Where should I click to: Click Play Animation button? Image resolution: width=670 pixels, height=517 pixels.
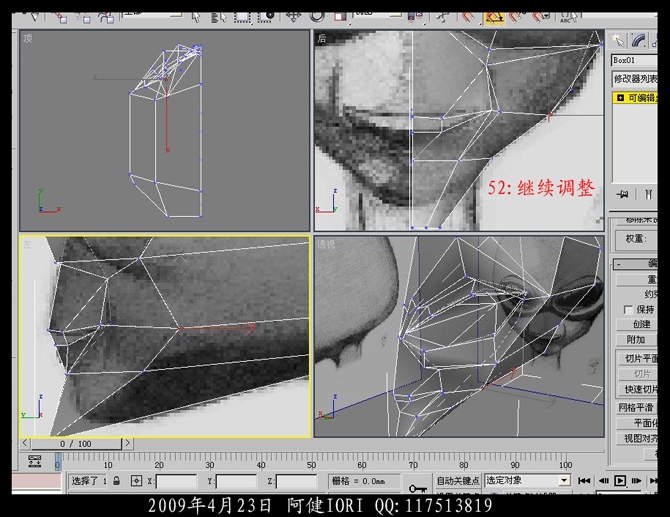point(620,481)
